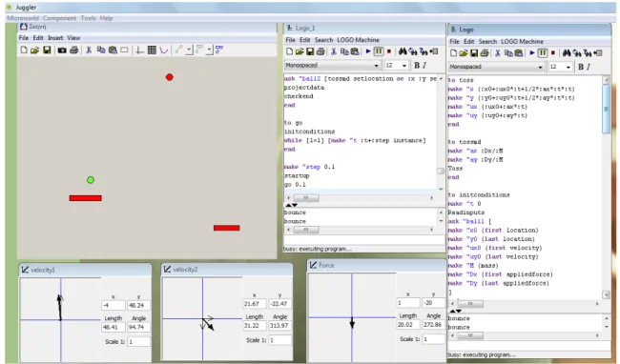Click the command input line in the Logo_1 window

[364, 239]
